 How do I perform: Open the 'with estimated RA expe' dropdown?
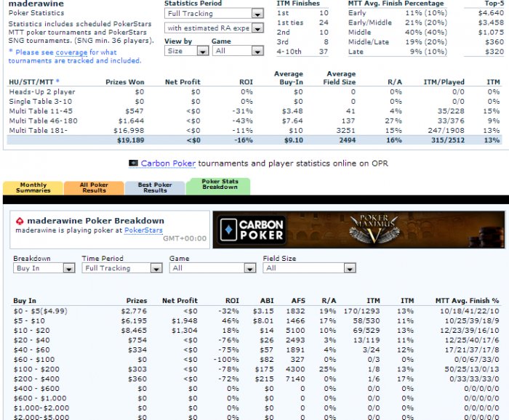pyautogui.click(x=214, y=28)
